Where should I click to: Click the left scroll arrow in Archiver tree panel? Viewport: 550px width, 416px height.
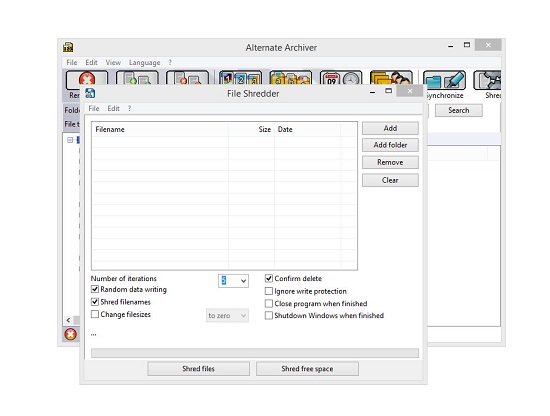[x=68, y=320]
